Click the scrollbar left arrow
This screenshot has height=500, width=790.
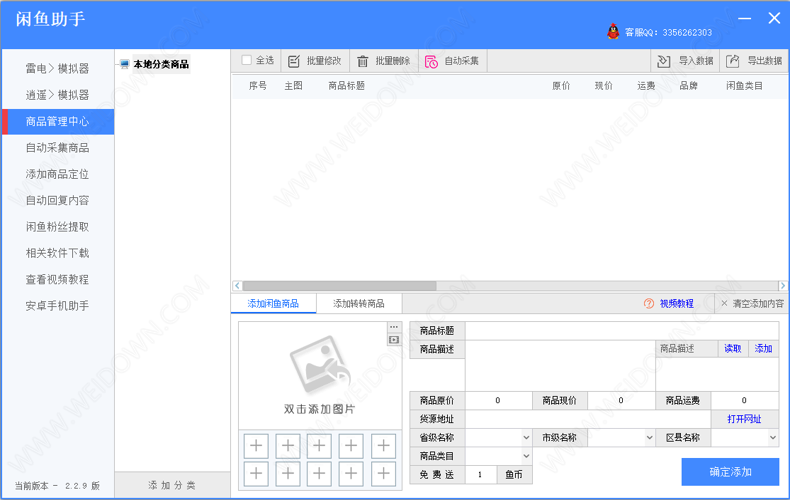[x=237, y=286]
